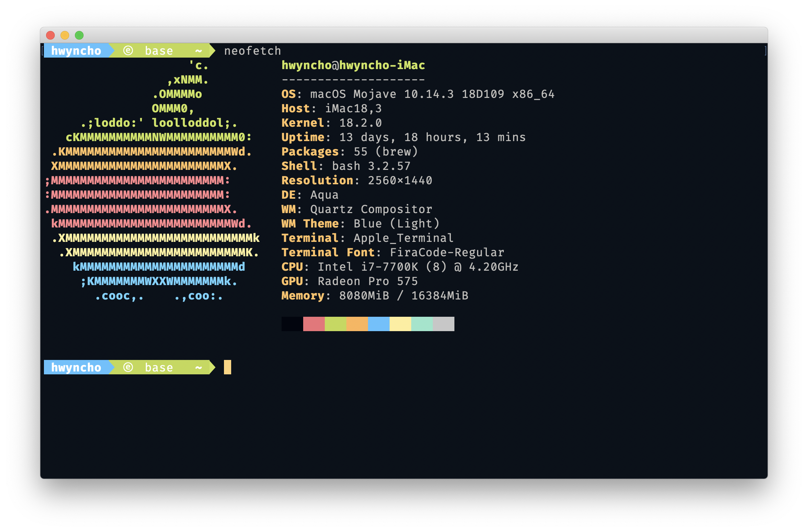
Task: Click the tilde directory symbol in top prompt
Action: tap(198, 51)
